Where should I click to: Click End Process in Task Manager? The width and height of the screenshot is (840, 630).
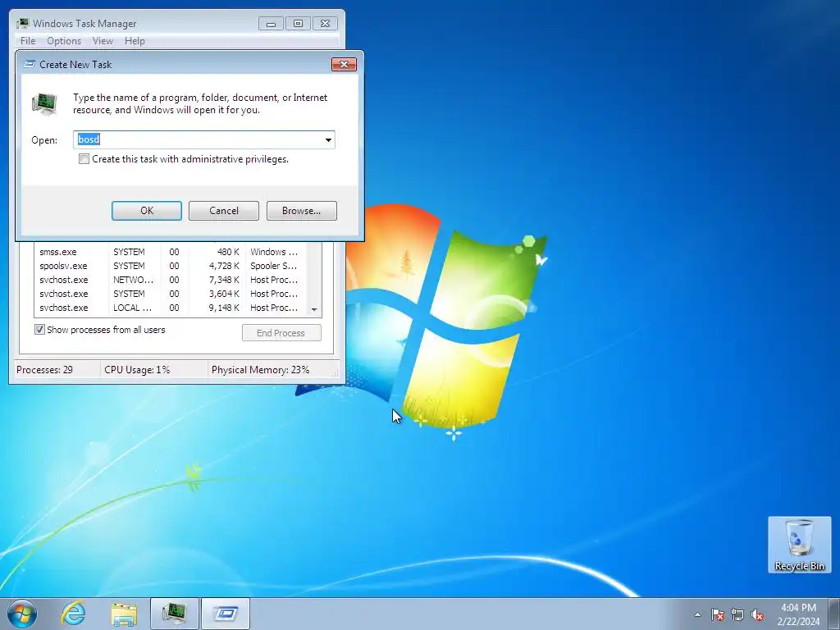(281, 333)
